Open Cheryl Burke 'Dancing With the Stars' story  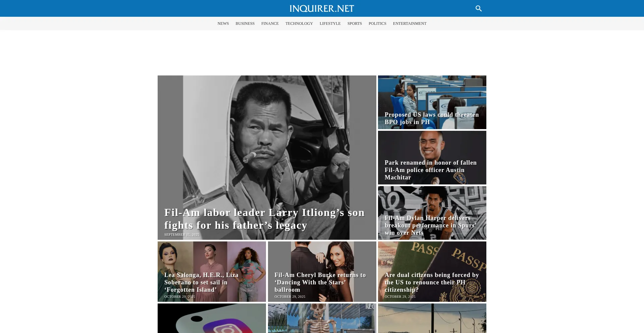pos(320,282)
